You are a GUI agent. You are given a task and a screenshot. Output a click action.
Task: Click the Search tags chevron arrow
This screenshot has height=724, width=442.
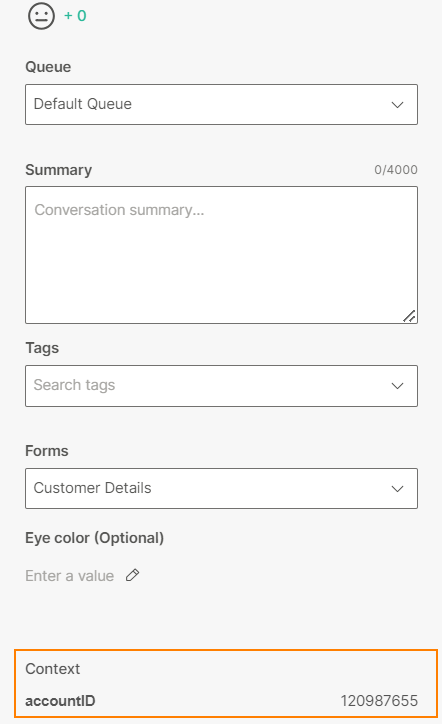(x=398, y=386)
